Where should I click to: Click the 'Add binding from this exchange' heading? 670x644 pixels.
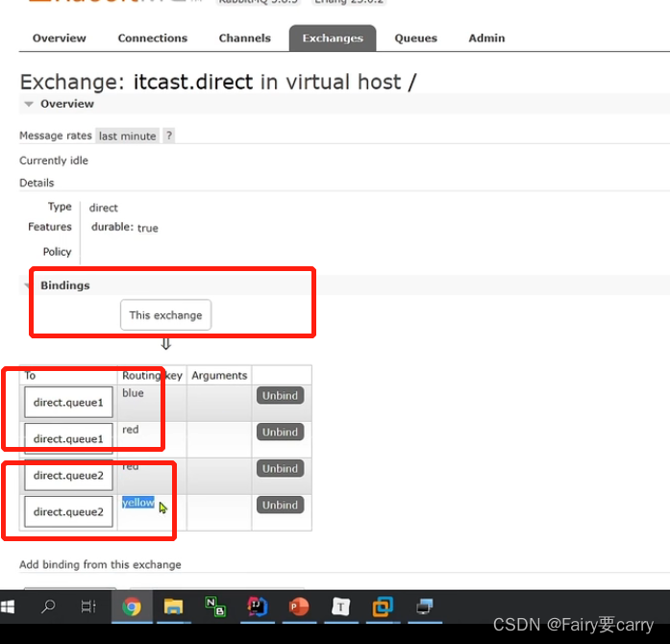click(100, 564)
